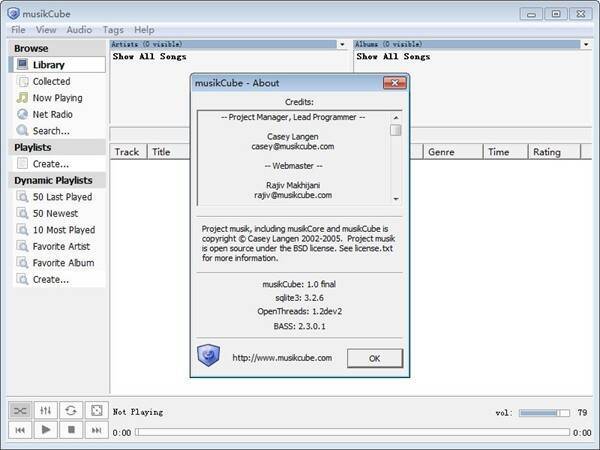Select 50 Last Played dynamic playlist
Screen dimensions: 600x450
62,197
